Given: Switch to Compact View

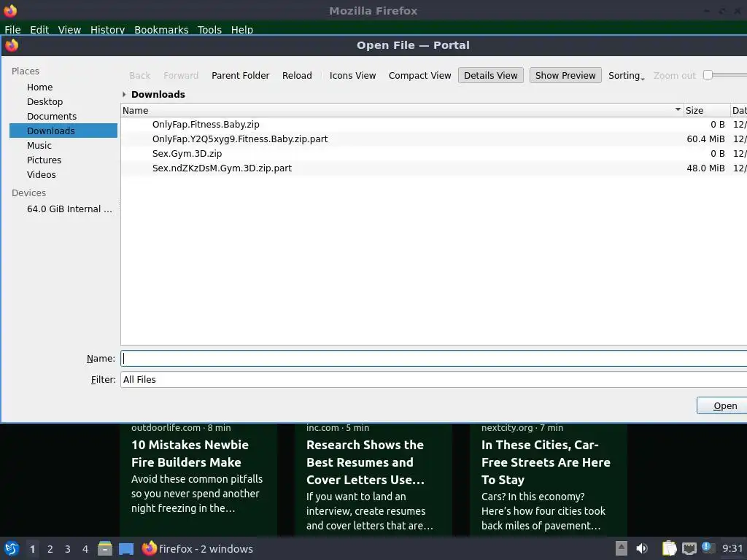Looking at the screenshot, I should [x=419, y=75].
